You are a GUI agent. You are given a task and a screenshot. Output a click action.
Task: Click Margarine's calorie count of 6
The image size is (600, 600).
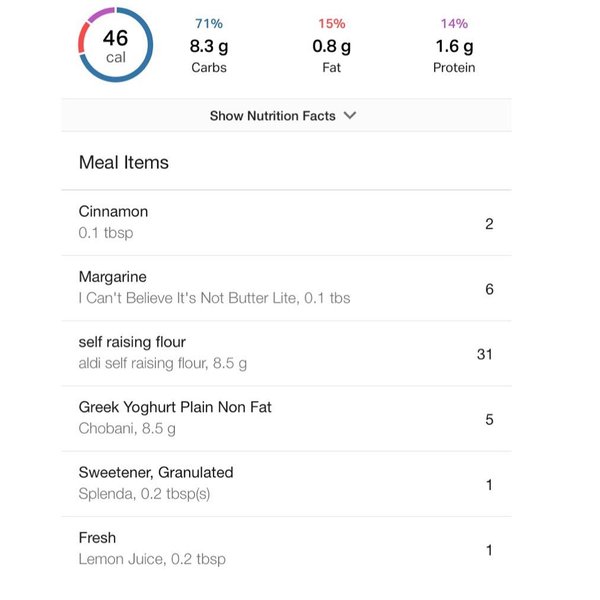(489, 289)
